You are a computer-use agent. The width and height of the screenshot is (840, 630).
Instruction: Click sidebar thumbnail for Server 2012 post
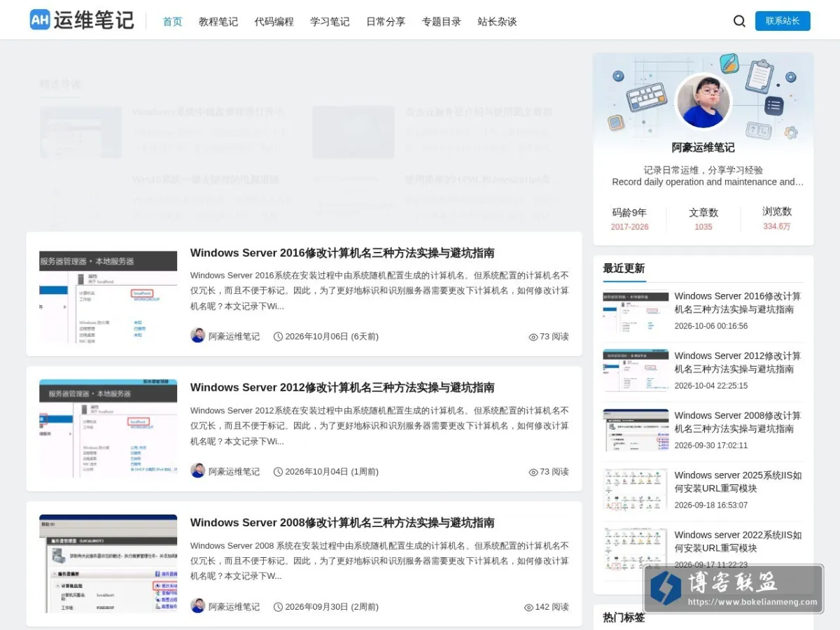[x=636, y=372]
